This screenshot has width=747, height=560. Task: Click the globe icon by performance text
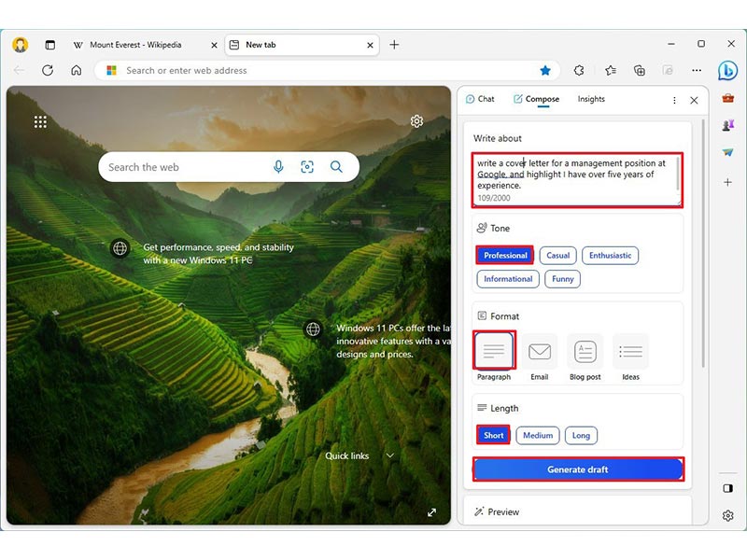coord(120,248)
